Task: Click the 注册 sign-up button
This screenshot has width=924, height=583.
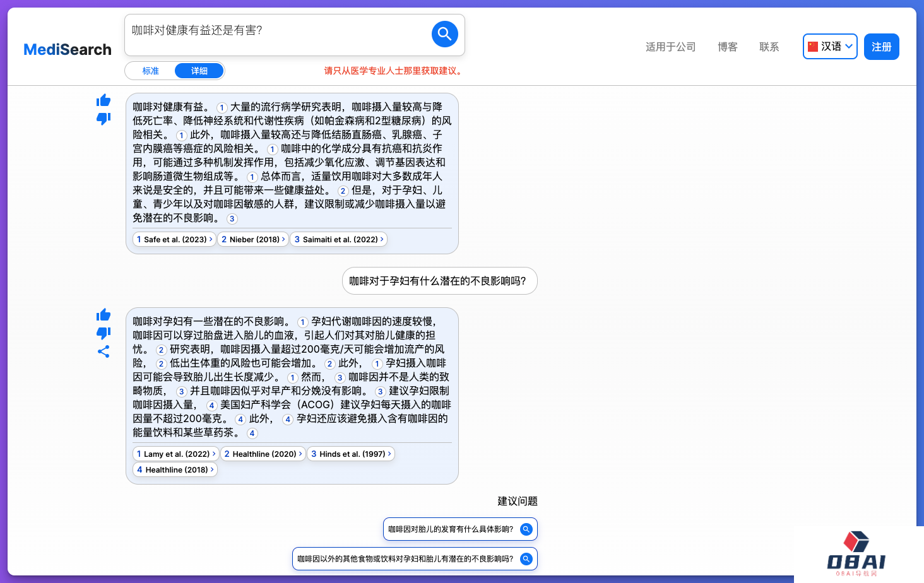Action: (881, 47)
